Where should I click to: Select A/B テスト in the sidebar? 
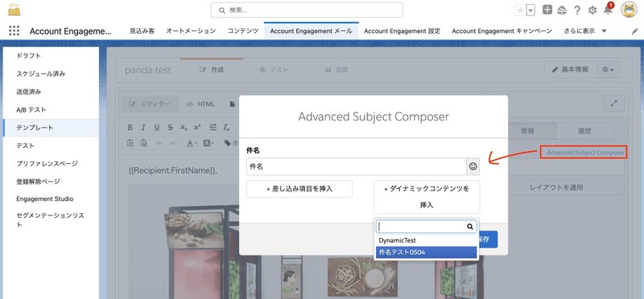pos(51,109)
